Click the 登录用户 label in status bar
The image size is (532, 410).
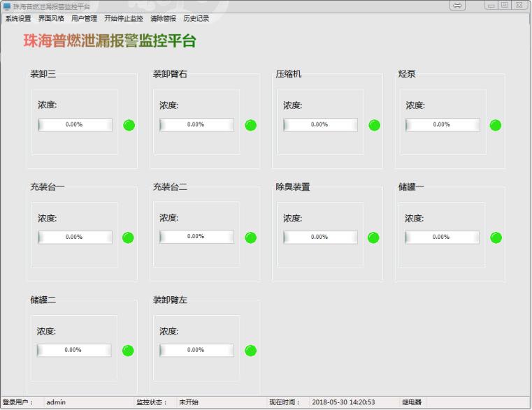[17, 402]
